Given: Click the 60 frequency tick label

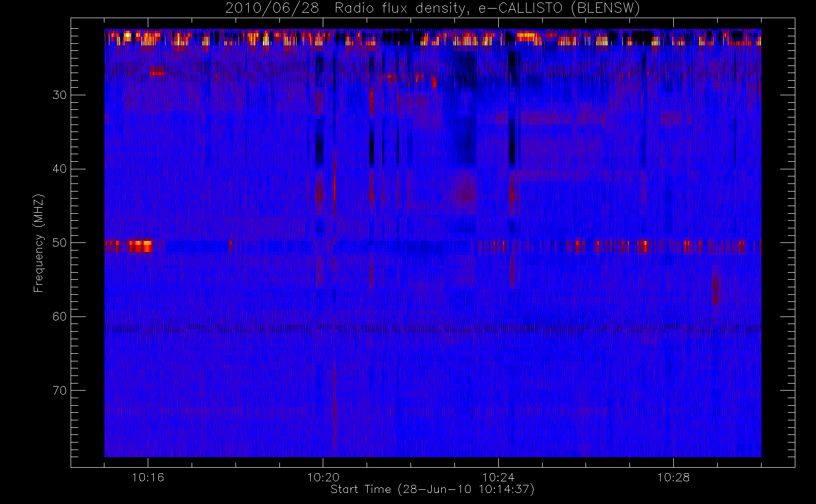Looking at the screenshot, I should [x=60, y=317].
